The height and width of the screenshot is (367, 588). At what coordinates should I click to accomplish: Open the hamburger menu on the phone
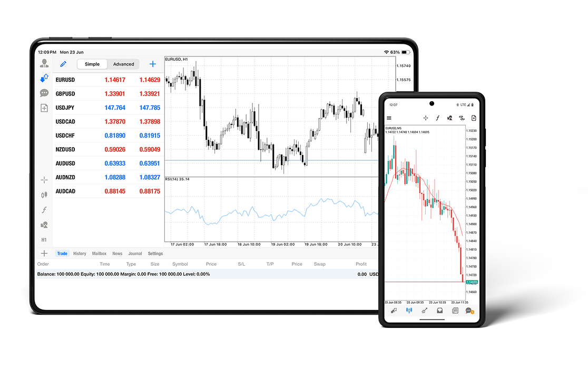coord(389,118)
